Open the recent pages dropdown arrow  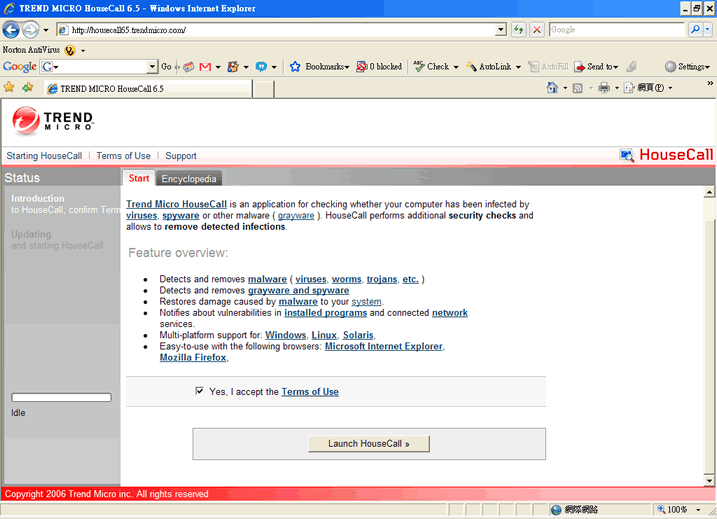pyautogui.click(x=46, y=30)
